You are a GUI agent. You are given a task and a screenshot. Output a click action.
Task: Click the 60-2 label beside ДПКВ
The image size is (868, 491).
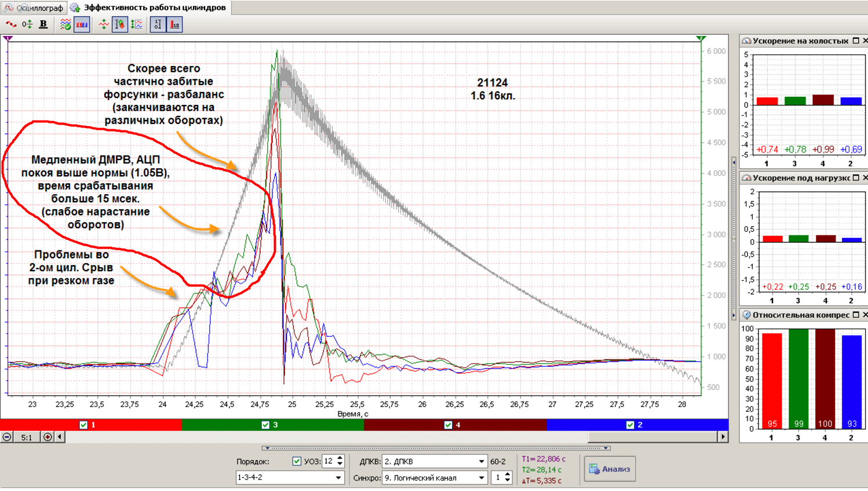tap(498, 462)
